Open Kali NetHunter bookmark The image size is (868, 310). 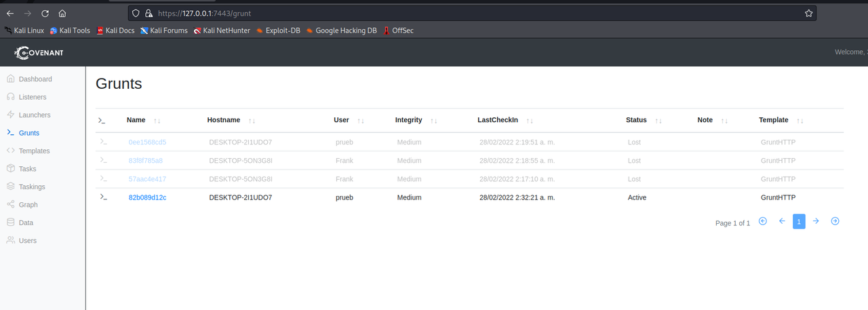tap(222, 31)
